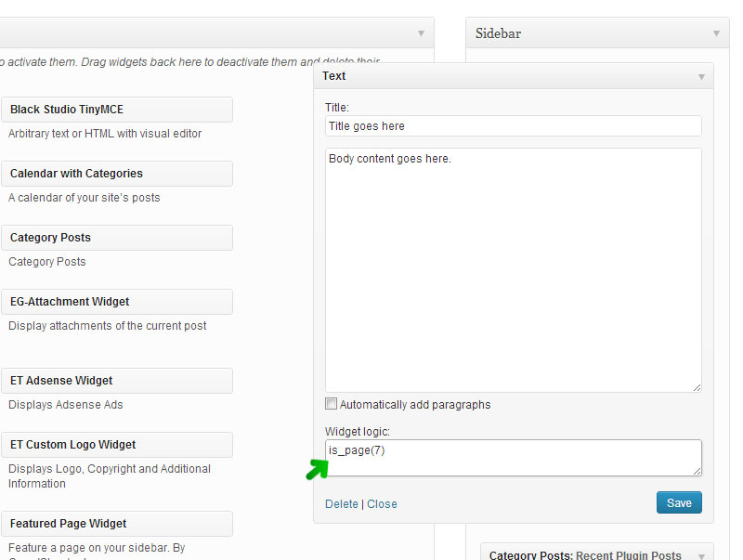Viewport: 743px width, 560px height.
Task: Click the Delete link
Action: point(341,504)
